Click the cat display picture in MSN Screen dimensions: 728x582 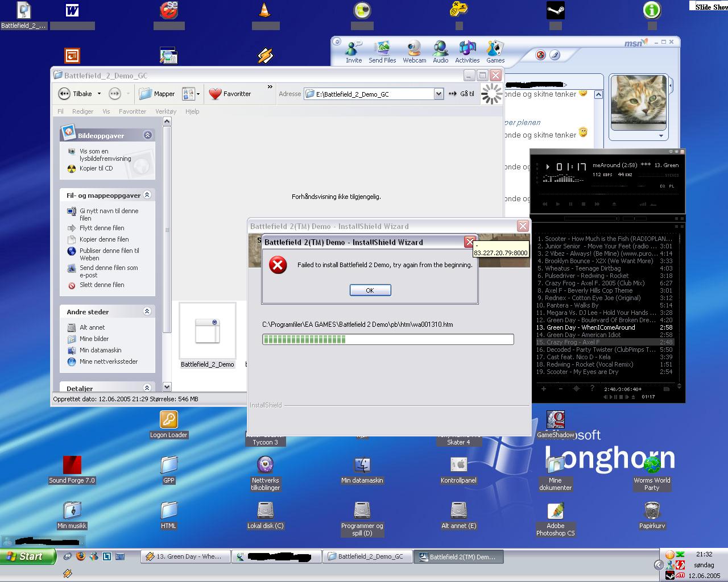tap(638, 102)
